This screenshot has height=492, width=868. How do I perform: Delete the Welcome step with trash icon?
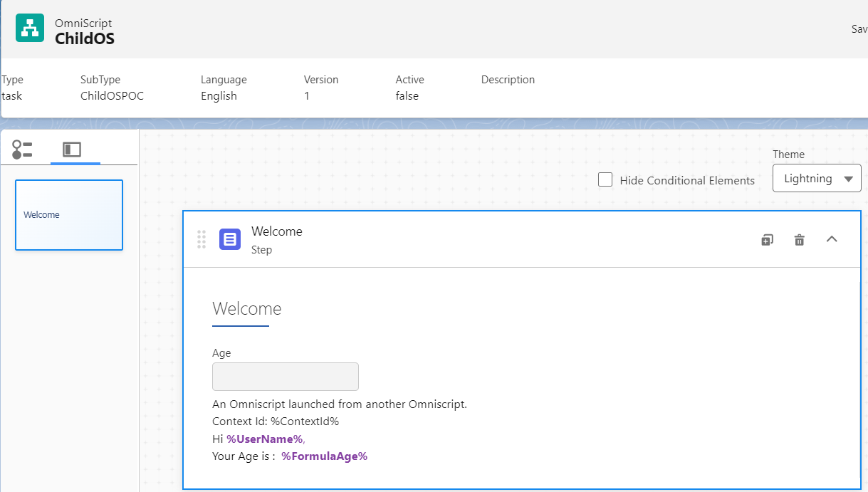coord(799,239)
